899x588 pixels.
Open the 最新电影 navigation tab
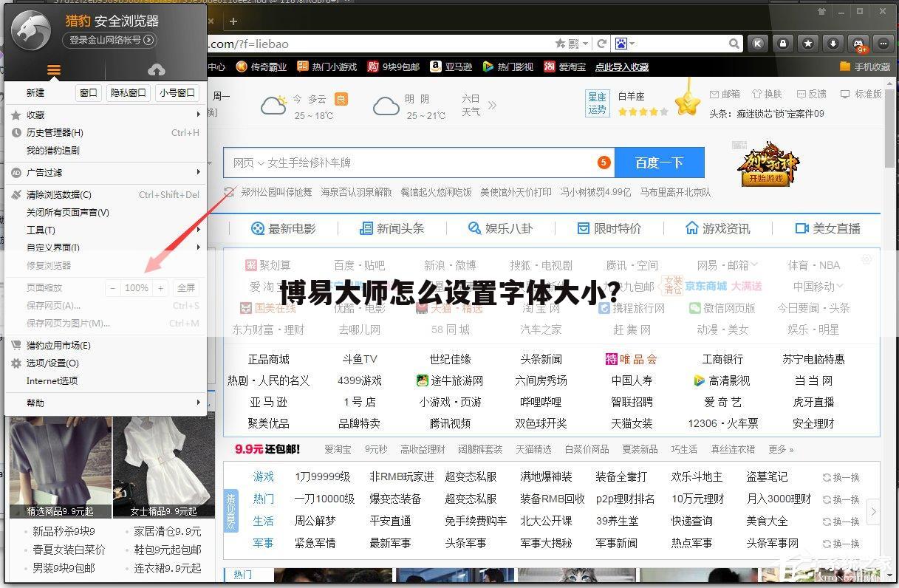[283, 228]
